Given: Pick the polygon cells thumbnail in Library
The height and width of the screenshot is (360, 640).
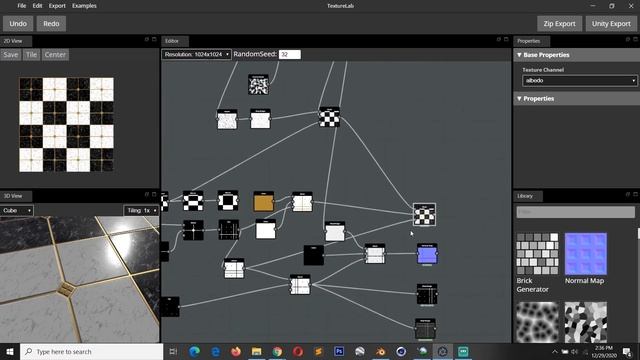Looking at the screenshot, I should point(585,322).
